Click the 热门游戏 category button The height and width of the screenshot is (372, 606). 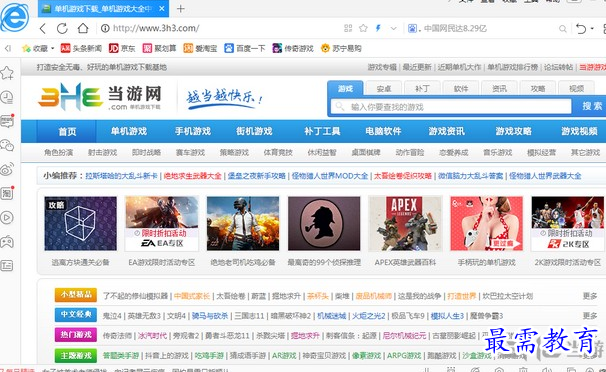click(76, 335)
